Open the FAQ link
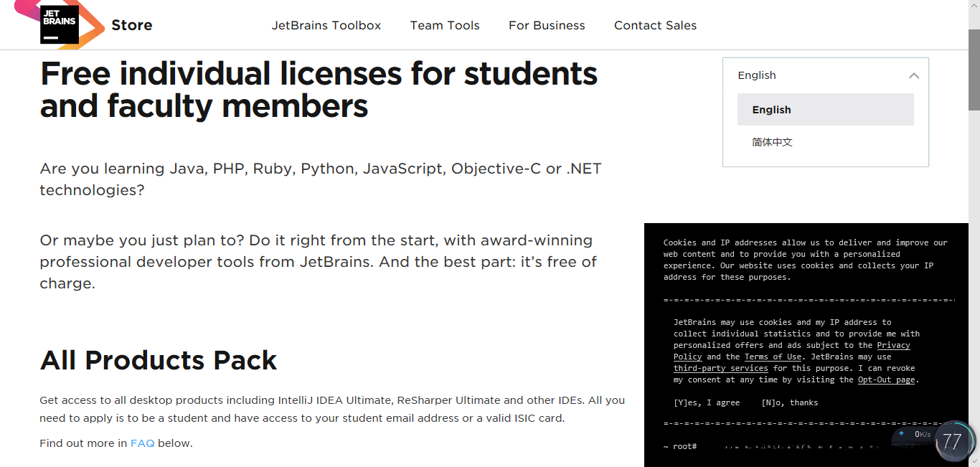The image size is (980, 467). coord(142,443)
